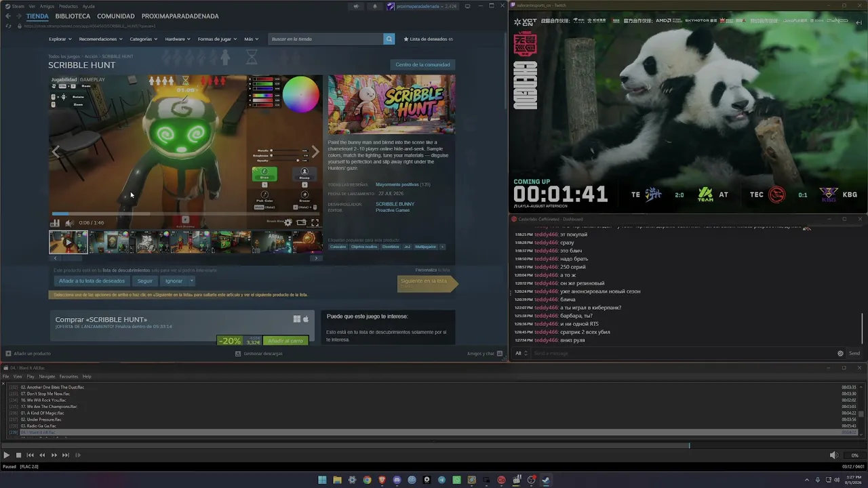Go back in Steam navigation history
The height and width of the screenshot is (488, 868).
tap(8, 16)
